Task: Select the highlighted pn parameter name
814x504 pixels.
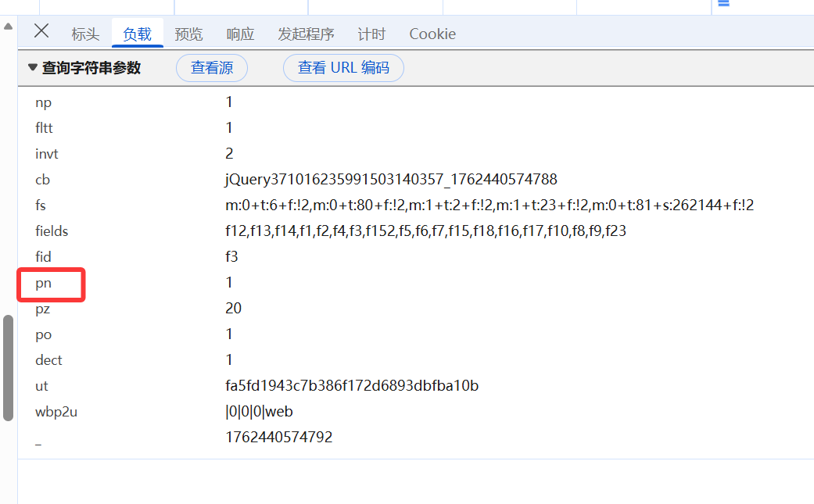Action: point(43,283)
